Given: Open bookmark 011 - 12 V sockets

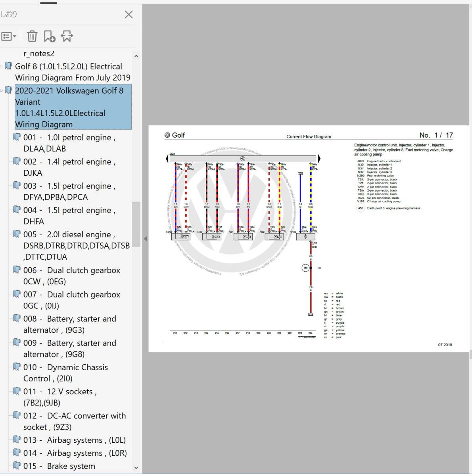Looking at the screenshot, I should [60, 397].
